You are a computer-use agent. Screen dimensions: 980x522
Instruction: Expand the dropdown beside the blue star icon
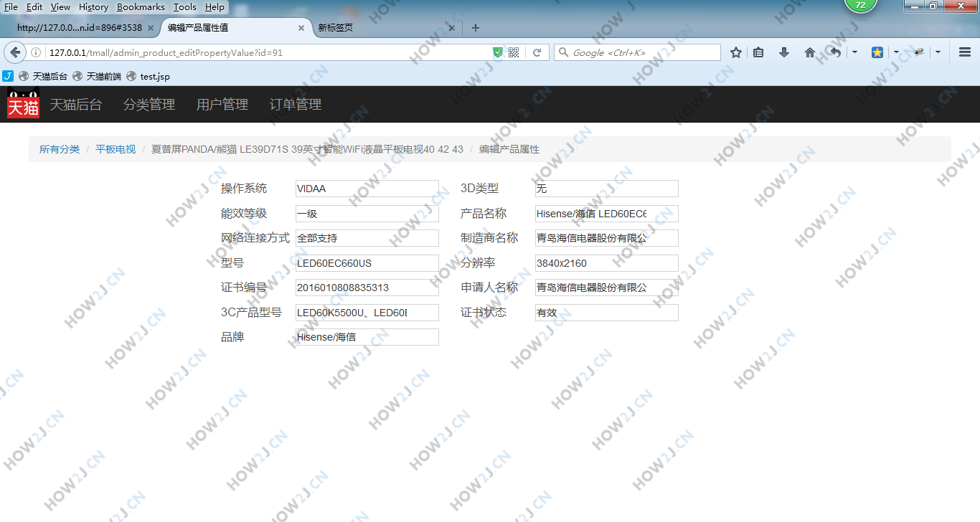click(896, 52)
